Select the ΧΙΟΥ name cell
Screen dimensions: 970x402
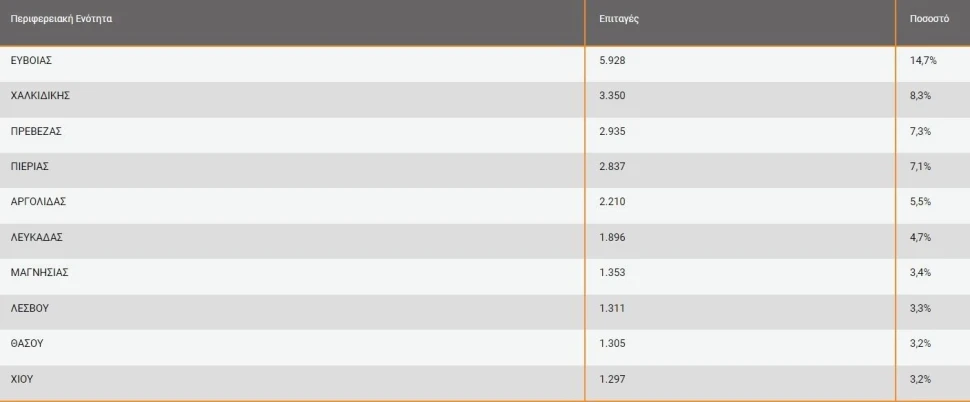24,379
